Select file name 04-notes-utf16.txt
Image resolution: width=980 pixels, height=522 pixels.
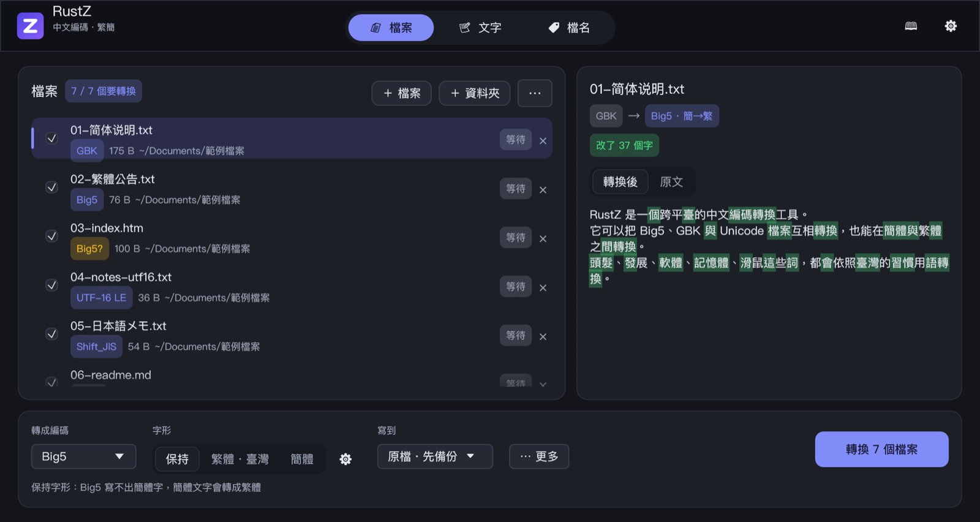pyautogui.click(x=121, y=278)
